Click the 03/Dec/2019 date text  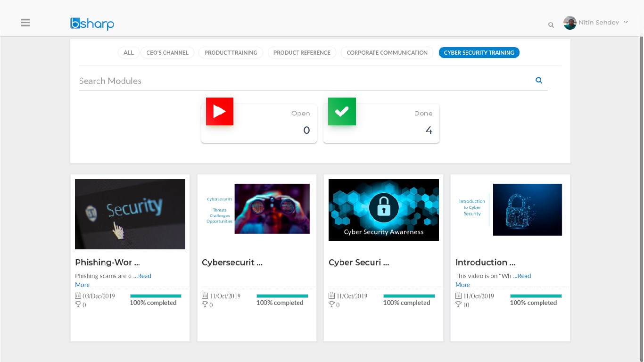point(99,296)
